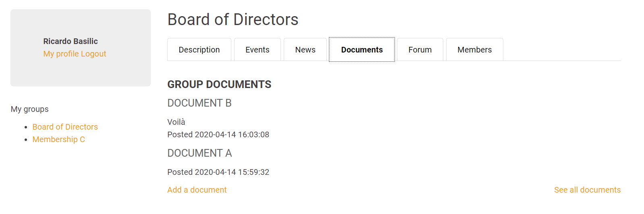
Task: Open Document B title
Action: (199, 103)
